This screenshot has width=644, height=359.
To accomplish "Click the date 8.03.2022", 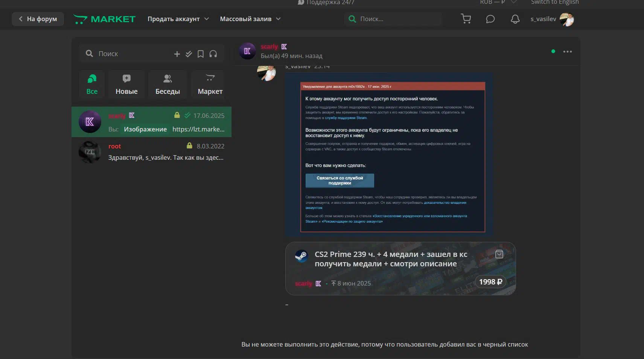I will tap(210, 146).
